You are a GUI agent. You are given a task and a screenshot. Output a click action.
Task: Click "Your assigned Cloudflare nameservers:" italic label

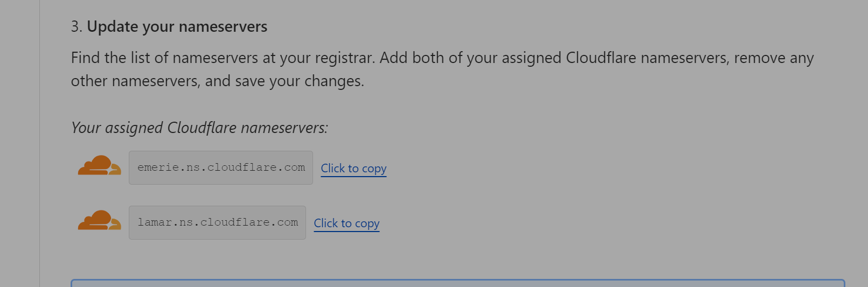tap(199, 128)
